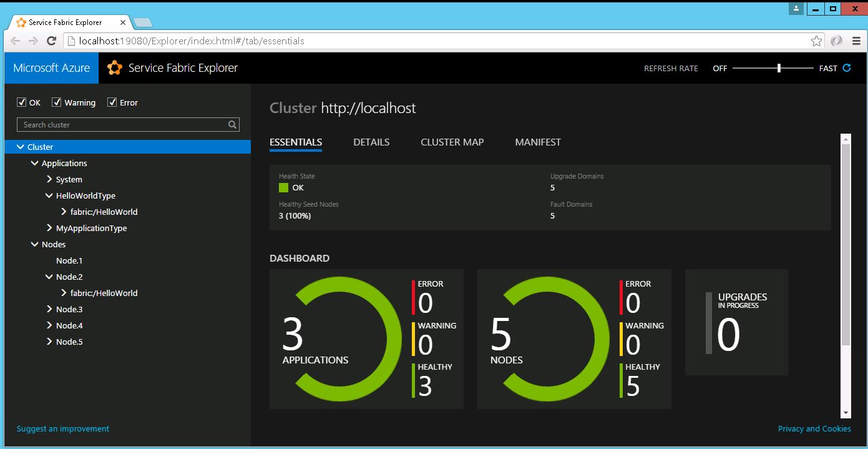Select MyApplicationType tree row label
The height and width of the screenshot is (449, 868).
[91, 228]
